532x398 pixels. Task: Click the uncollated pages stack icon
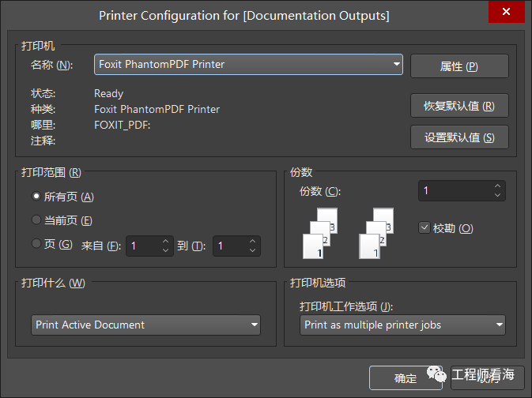pos(375,234)
